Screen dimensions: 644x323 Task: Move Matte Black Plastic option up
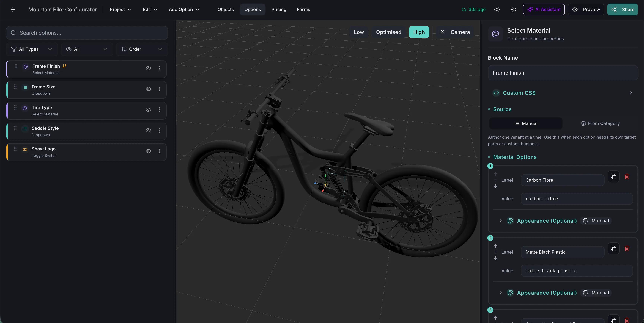(x=495, y=246)
